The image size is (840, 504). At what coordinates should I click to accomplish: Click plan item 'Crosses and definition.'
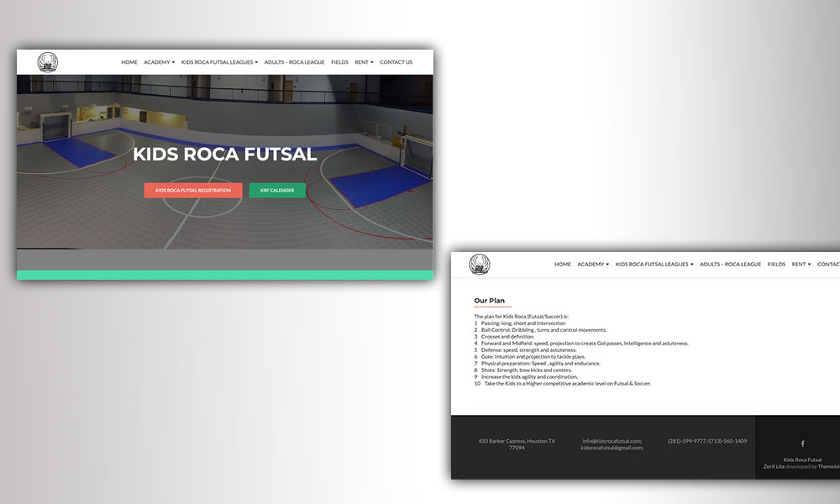[x=507, y=337]
